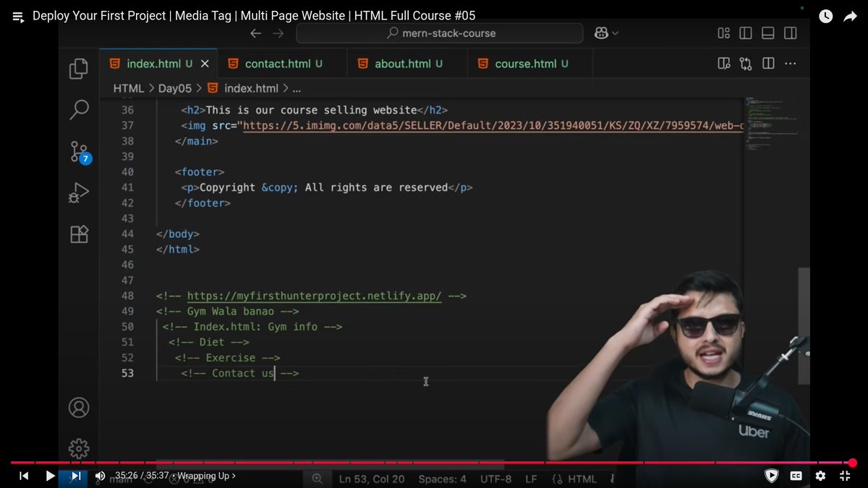Click line number 44 in the gutter
Screen dimensions: 868x488
(127, 234)
